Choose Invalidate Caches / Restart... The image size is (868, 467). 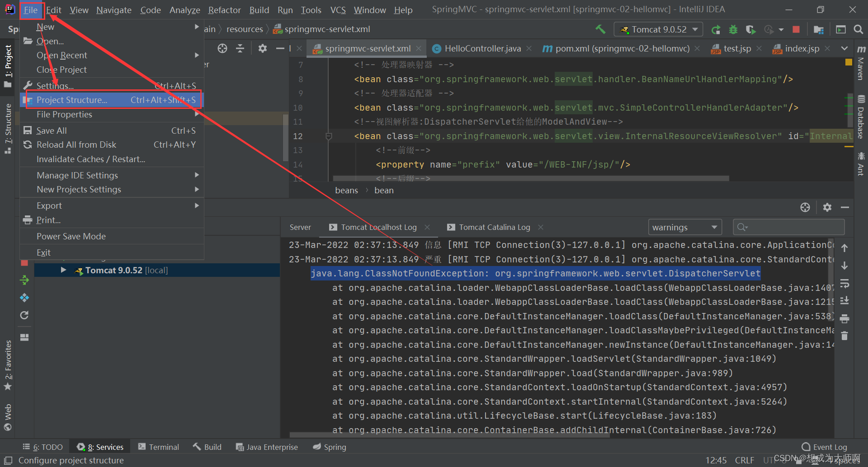(112, 159)
